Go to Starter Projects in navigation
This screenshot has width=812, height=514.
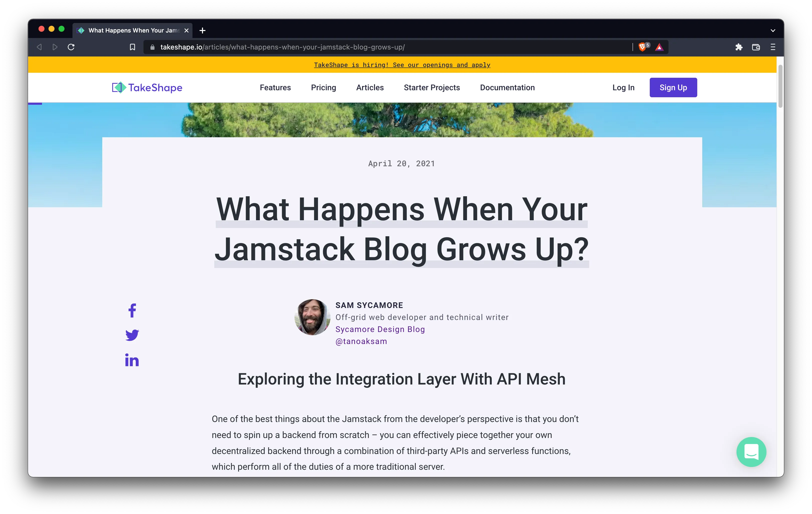[432, 88]
